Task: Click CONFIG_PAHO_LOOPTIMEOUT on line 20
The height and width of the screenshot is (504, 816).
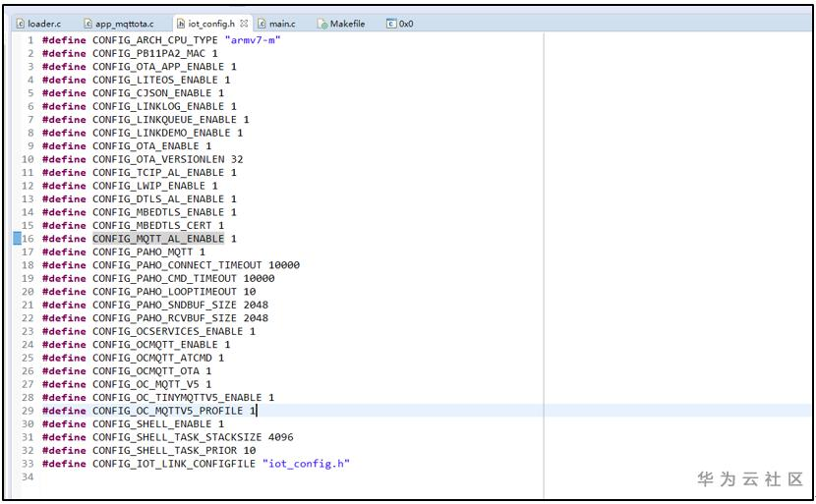Action: [x=164, y=292]
